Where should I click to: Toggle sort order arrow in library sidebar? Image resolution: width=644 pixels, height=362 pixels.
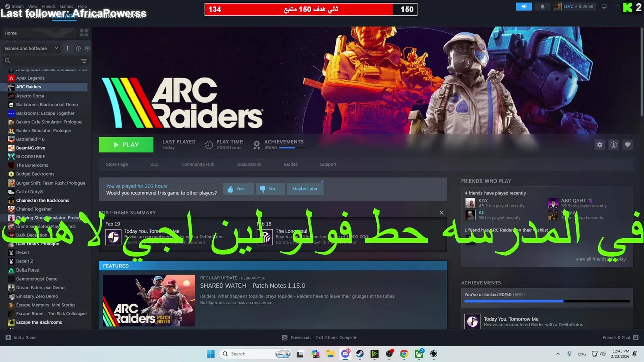(x=67, y=48)
